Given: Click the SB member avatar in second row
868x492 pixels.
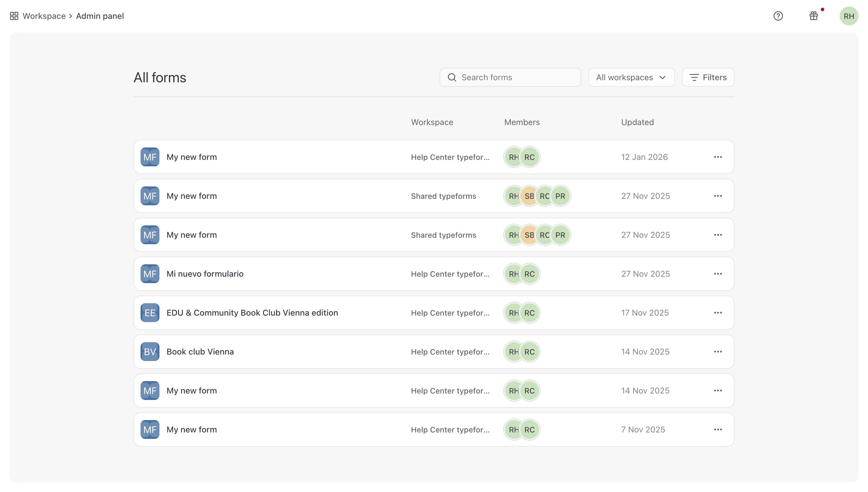Looking at the screenshot, I should point(529,196).
